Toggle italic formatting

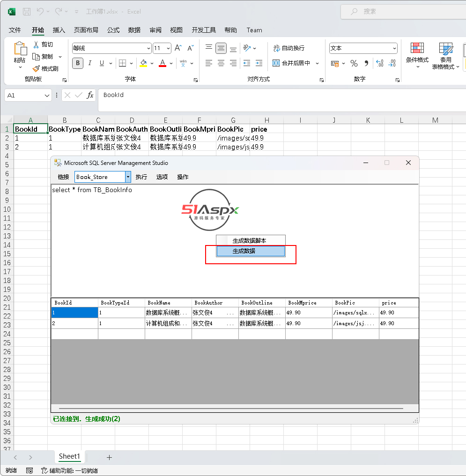click(90, 63)
